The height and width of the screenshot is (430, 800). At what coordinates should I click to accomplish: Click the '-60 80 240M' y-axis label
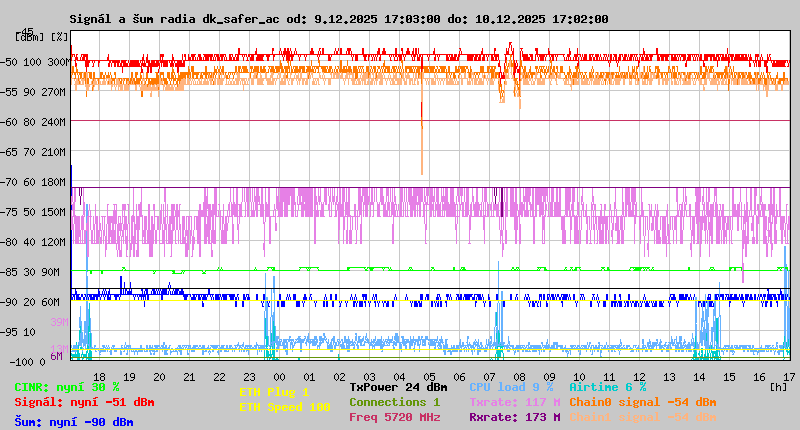tap(33, 122)
